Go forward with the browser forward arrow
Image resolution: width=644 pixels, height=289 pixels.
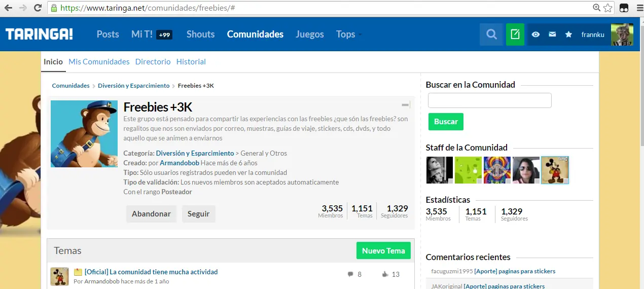tap(23, 8)
